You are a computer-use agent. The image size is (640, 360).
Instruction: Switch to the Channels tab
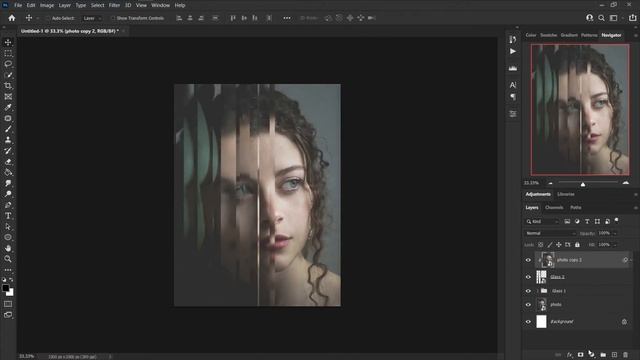[x=554, y=208]
